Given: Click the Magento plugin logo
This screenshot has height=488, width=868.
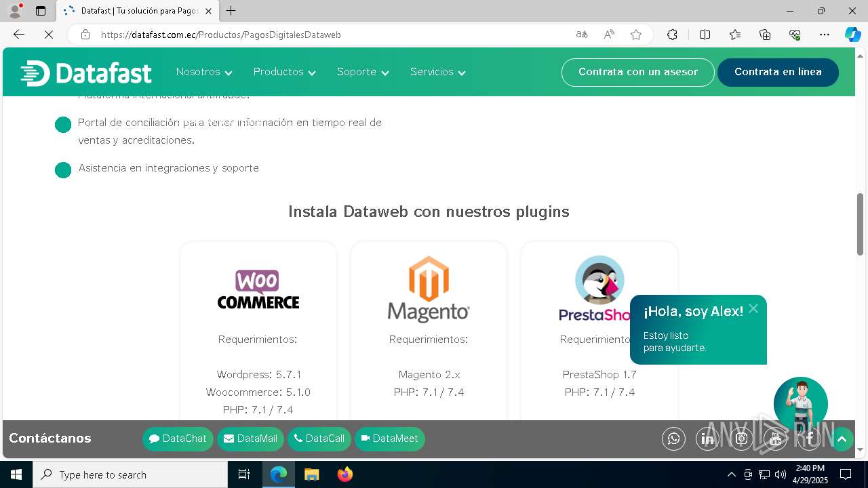Looking at the screenshot, I should point(429,289).
